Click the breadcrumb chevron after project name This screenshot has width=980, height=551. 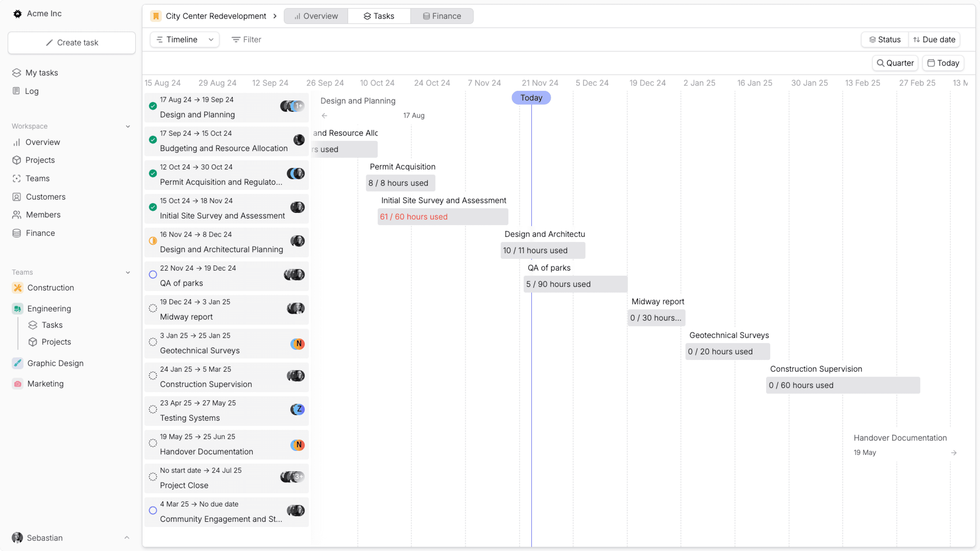tap(275, 16)
